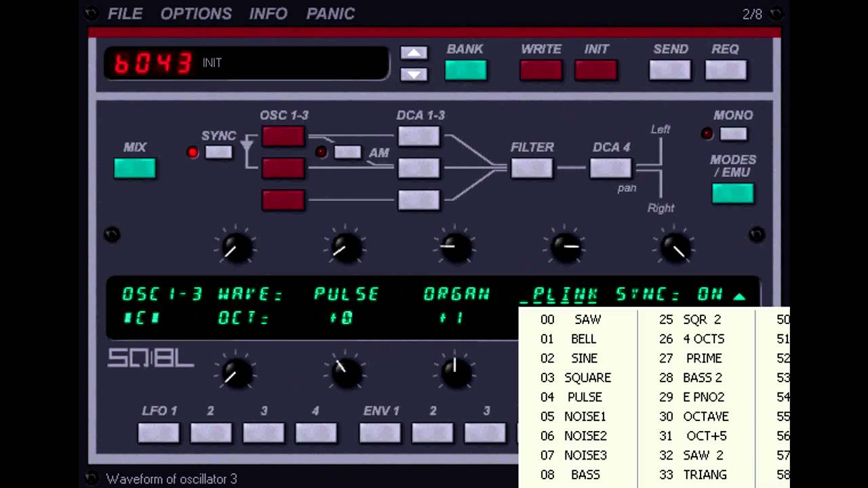
Task: Click the ORGAN waveform value in display
Action: click(x=456, y=294)
